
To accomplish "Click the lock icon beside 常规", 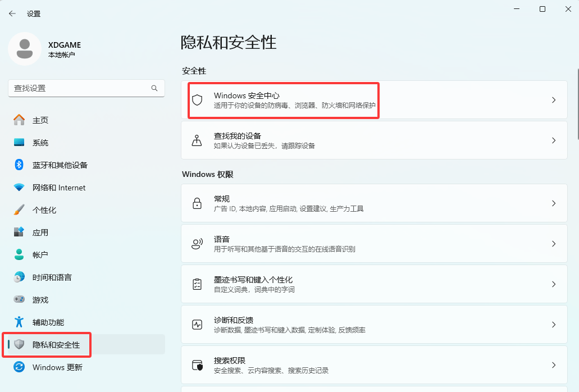I will (x=197, y=203).
